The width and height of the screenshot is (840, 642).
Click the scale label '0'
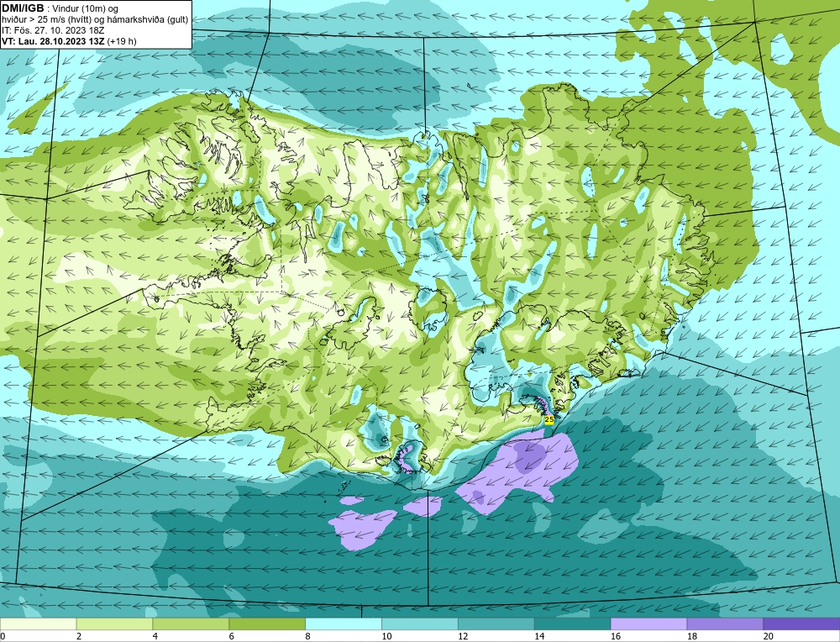coord(3,636)
